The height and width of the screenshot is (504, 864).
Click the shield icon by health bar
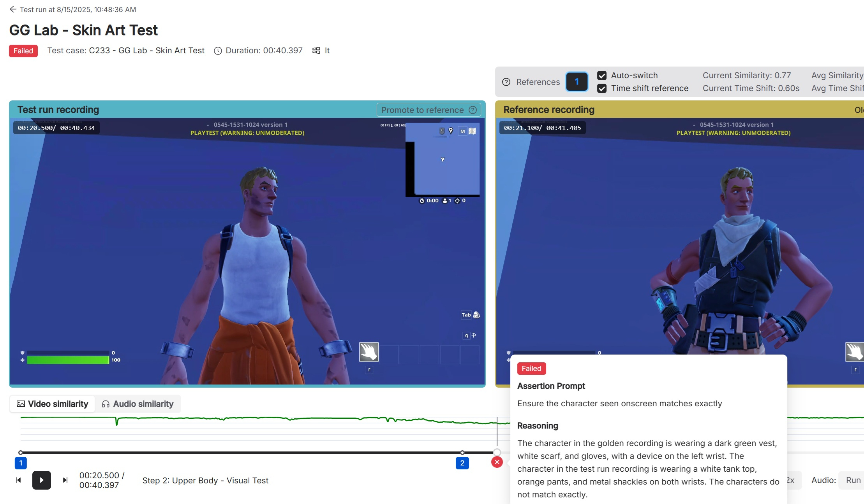[22, 353]
